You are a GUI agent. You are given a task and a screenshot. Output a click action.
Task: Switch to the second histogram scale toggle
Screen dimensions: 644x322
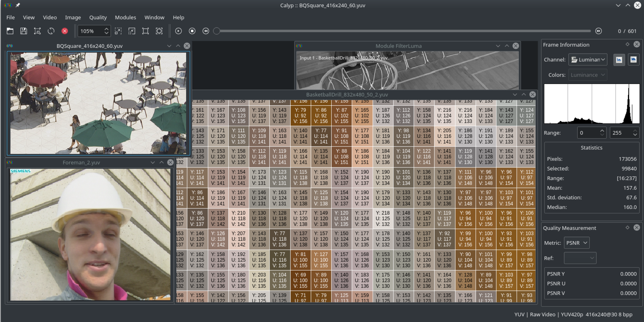click(633, 60)
